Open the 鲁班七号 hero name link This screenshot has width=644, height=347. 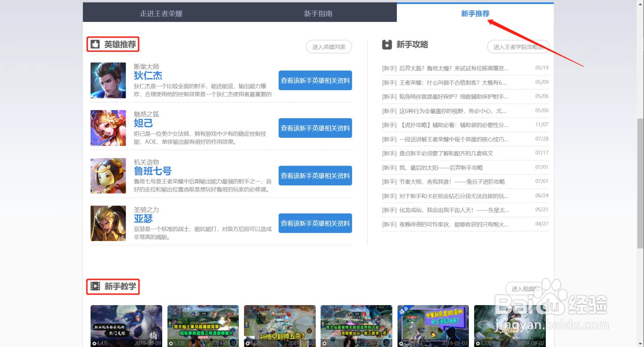153,171
